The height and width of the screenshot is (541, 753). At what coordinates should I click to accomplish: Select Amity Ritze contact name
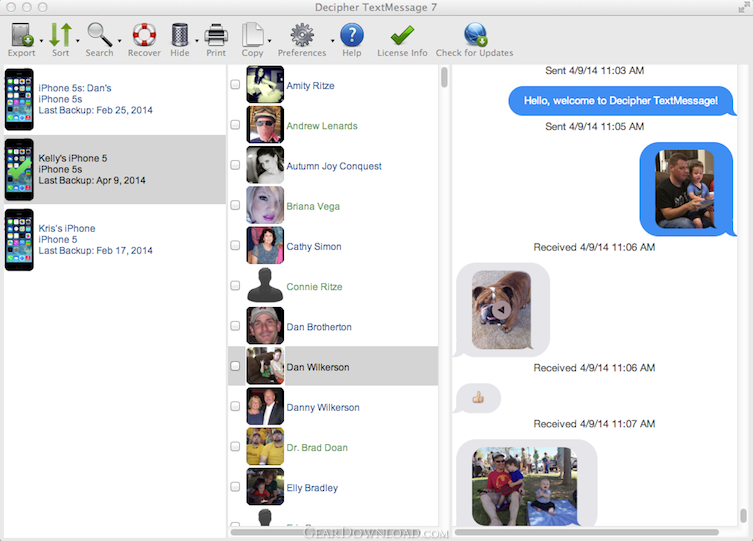point(310,85)
